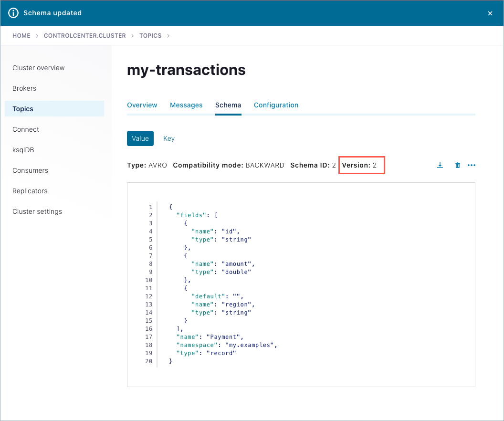Select Topics in the sidebar
This screenshot has height=421, width=504.
click(23, 109)
